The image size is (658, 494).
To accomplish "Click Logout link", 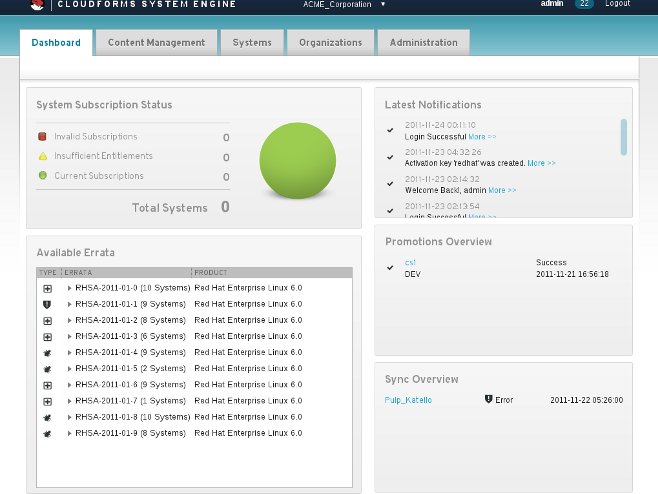I will pyautogui.click(x=617, y=3).
